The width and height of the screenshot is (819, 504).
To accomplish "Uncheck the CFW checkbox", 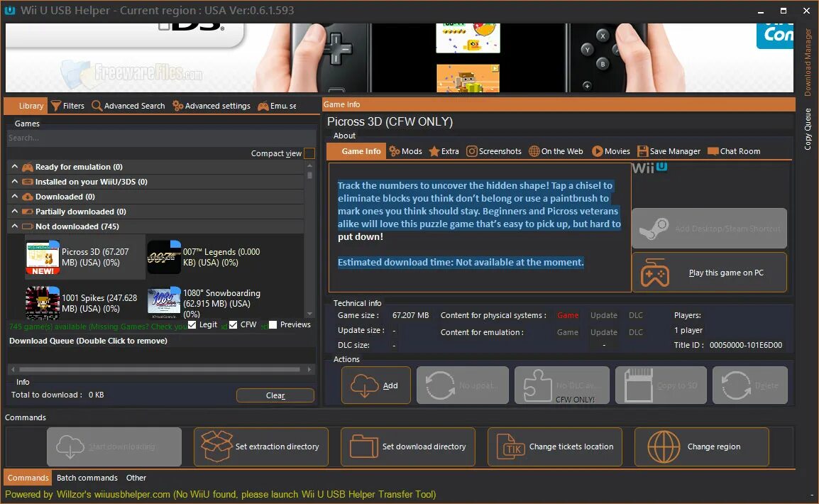I will pos(233,325).
